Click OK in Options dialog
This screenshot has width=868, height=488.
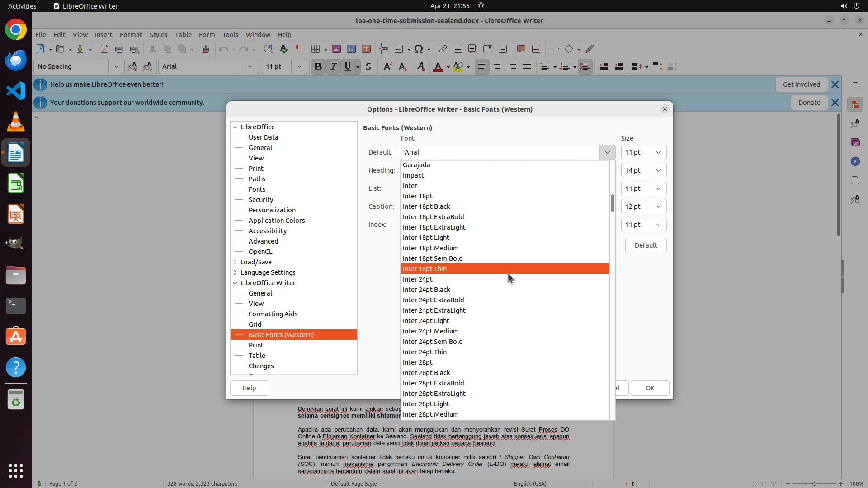[650, 388]
